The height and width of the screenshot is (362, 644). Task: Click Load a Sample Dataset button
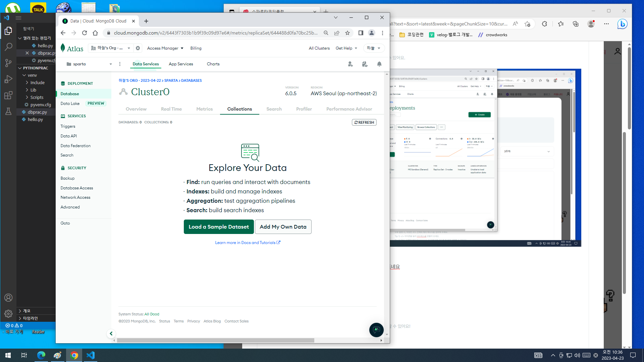(219, 227)
